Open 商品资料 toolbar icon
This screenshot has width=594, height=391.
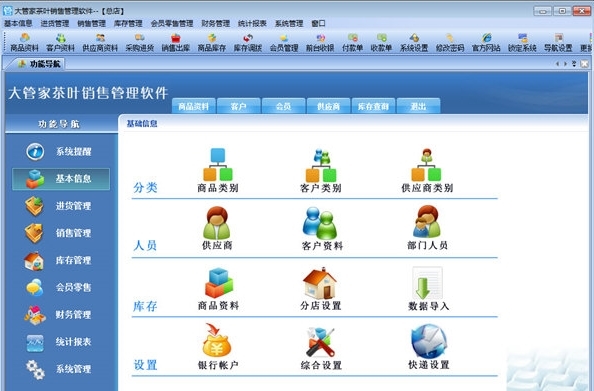point(24,42)
